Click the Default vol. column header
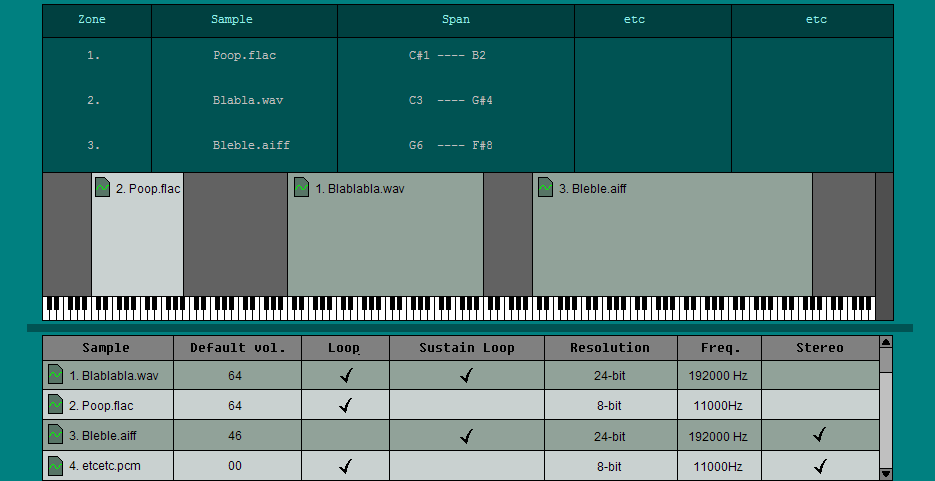This screenshot has width=935, height=481. coord(237,348)
